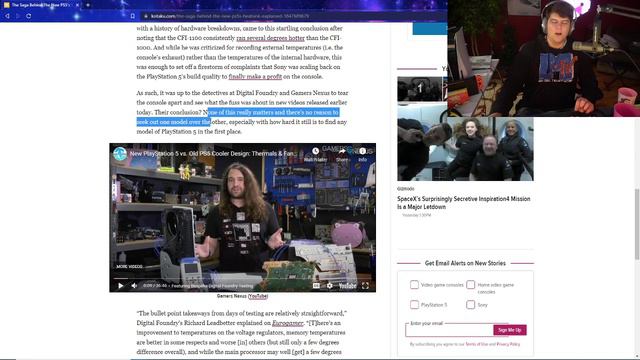This screenshot has height=360, width=640.
Task: Click the 'Get Email Alerts on New Stories' heading
Action: [x=465, y=263]
